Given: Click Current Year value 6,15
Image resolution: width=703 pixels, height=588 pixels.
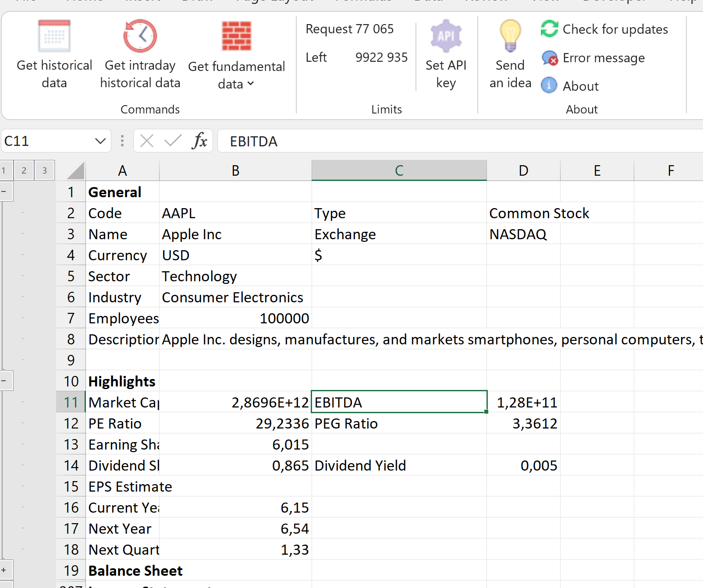Looking at the screenshot, I should [235, 507].
